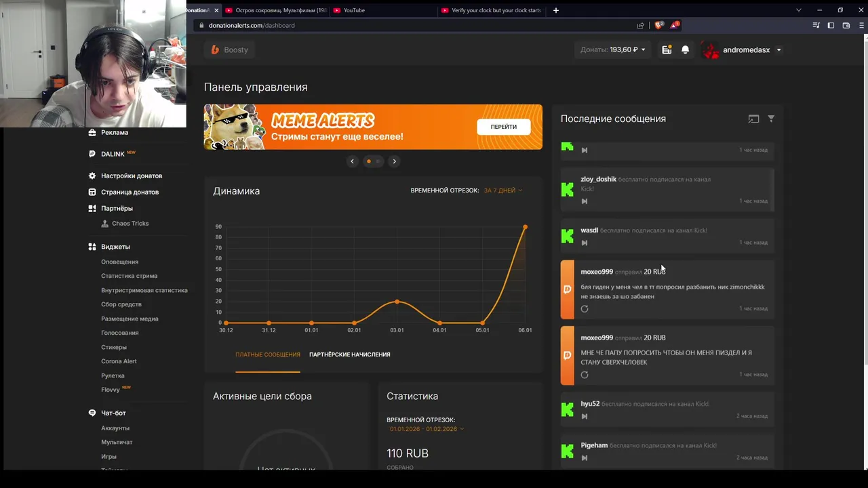Skip alert for wasdl subscription

tap(585, 243)
